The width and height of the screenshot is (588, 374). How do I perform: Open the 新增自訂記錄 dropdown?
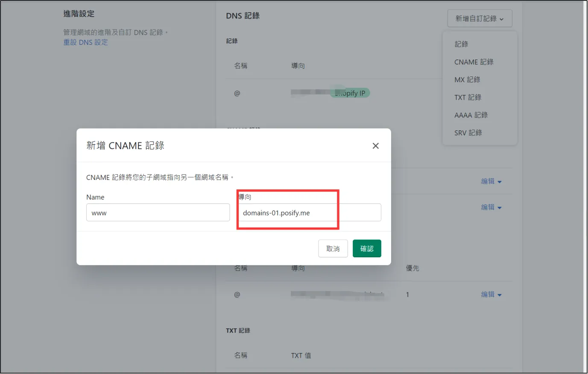(x=479, y=19)
